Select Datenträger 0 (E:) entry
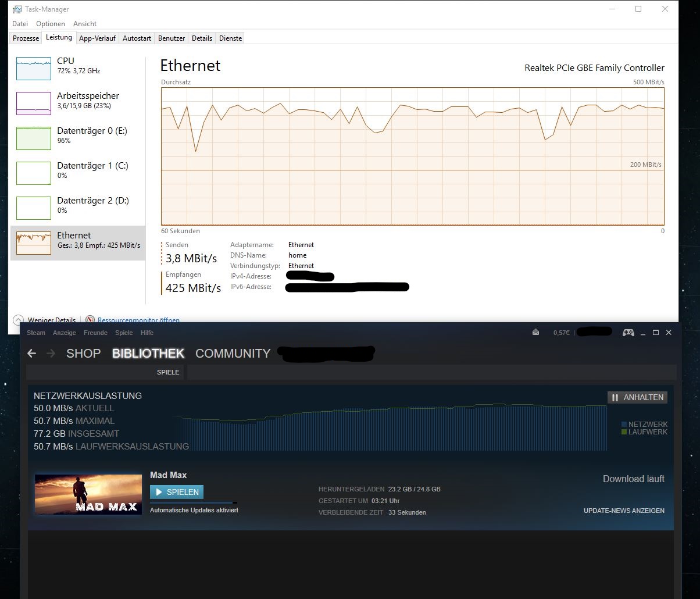Screen dimensions: 700x599 pos(78,138)
